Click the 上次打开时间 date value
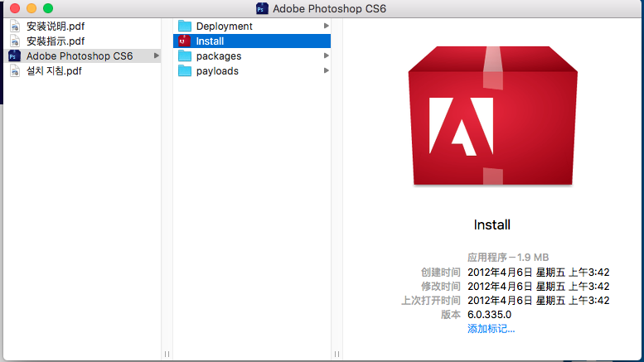Image resolution: width=644 pixels, height=362 pixels. point(539,301)
